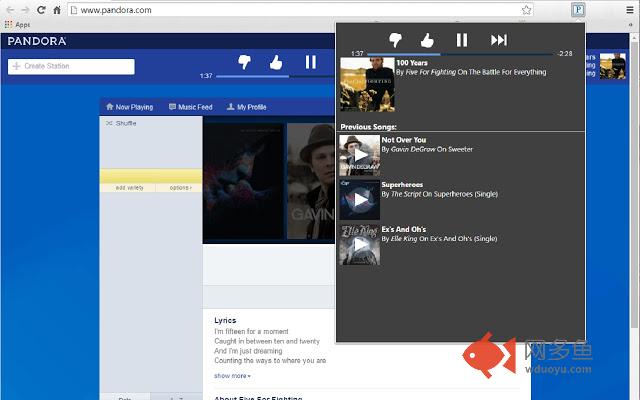Screen dimensions: 640x400
Task: Play previous song Ex's And Oh's
Action: pyautogui.click(x=360, y=245)
